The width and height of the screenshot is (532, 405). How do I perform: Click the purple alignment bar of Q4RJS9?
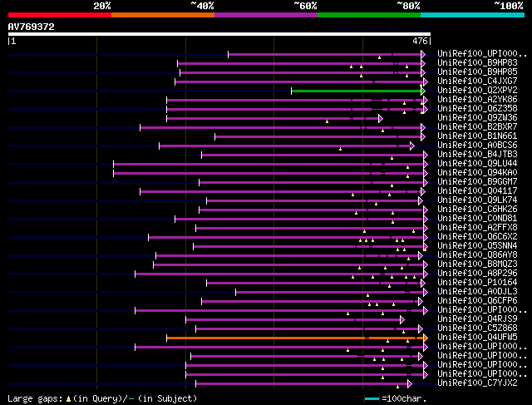(x=293, y=320)
